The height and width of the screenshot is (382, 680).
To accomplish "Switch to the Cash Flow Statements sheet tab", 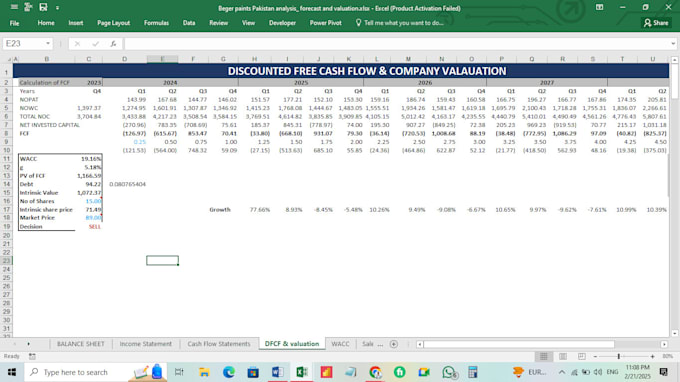I will 219,344.
